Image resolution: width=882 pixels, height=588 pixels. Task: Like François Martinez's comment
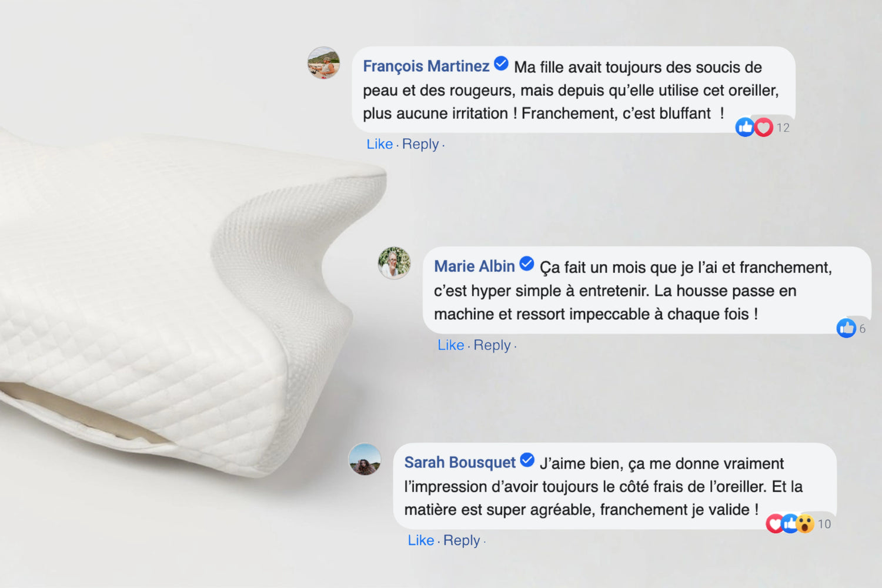(379, 144)
